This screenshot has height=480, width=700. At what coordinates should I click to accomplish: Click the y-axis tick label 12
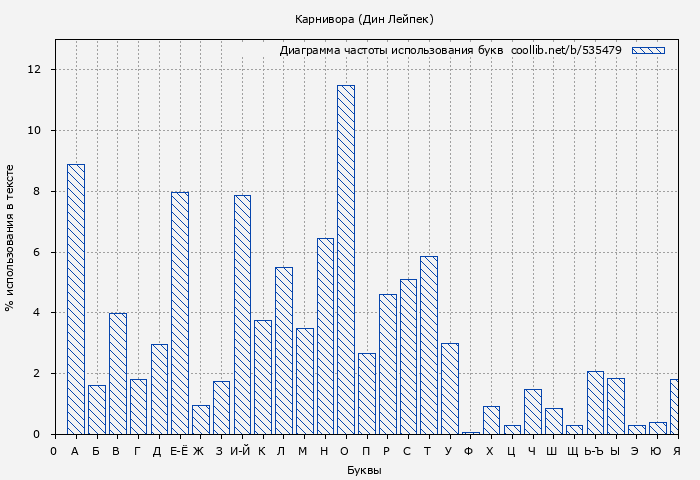click(35, 69)
